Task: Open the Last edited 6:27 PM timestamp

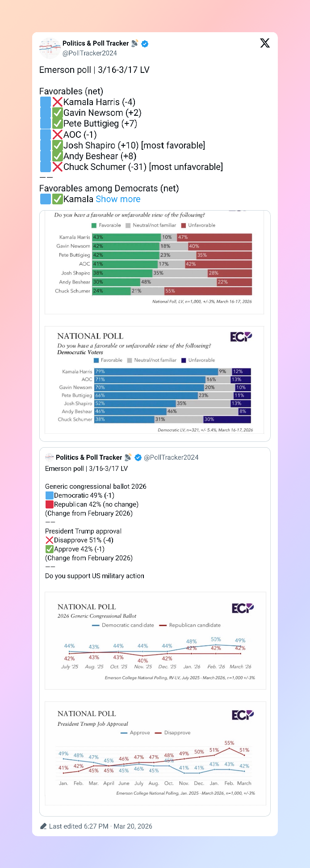Action: (x=101, y=826)
